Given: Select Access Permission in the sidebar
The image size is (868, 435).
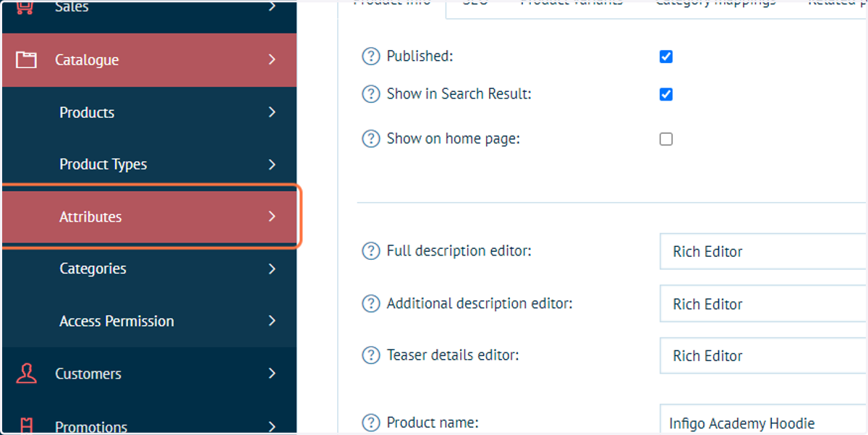Looking at the screenshot, I should tap(149, 321).
